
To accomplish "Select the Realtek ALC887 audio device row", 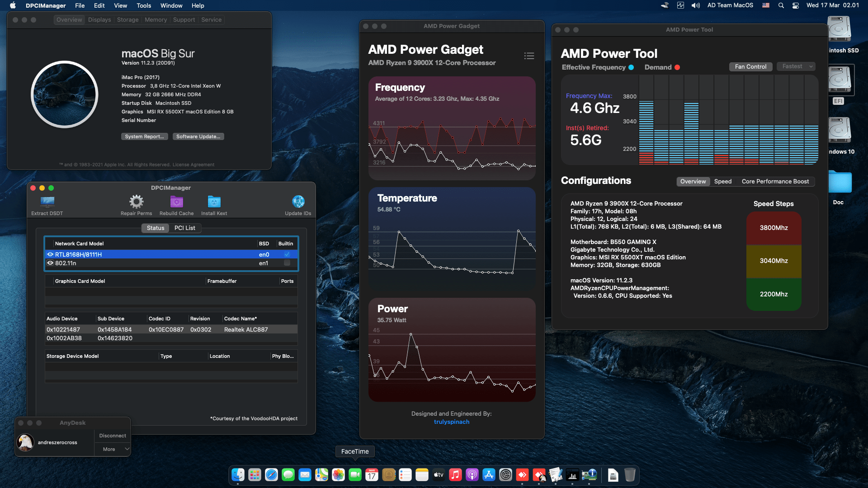I will click(171, 329).
